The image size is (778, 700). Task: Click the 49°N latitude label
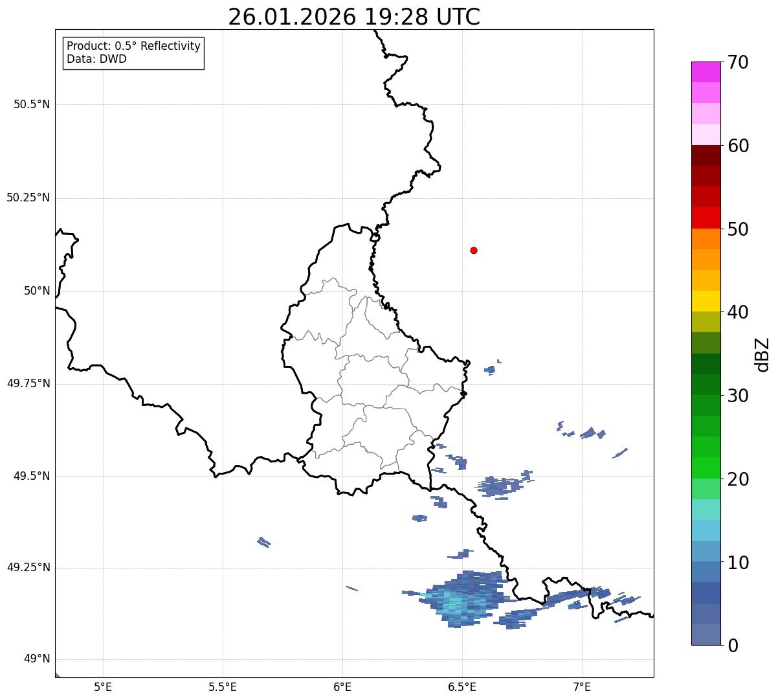37,659
